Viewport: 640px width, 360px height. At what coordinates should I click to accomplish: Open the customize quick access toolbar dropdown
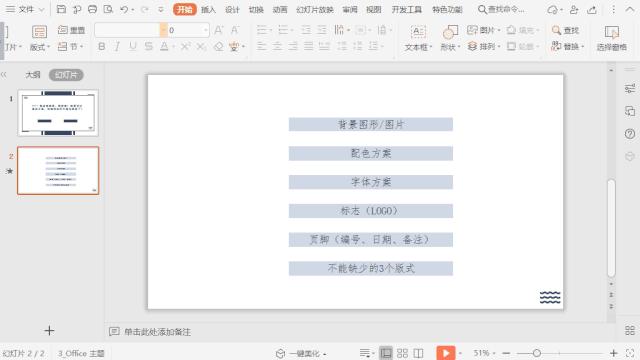(161, 9)
